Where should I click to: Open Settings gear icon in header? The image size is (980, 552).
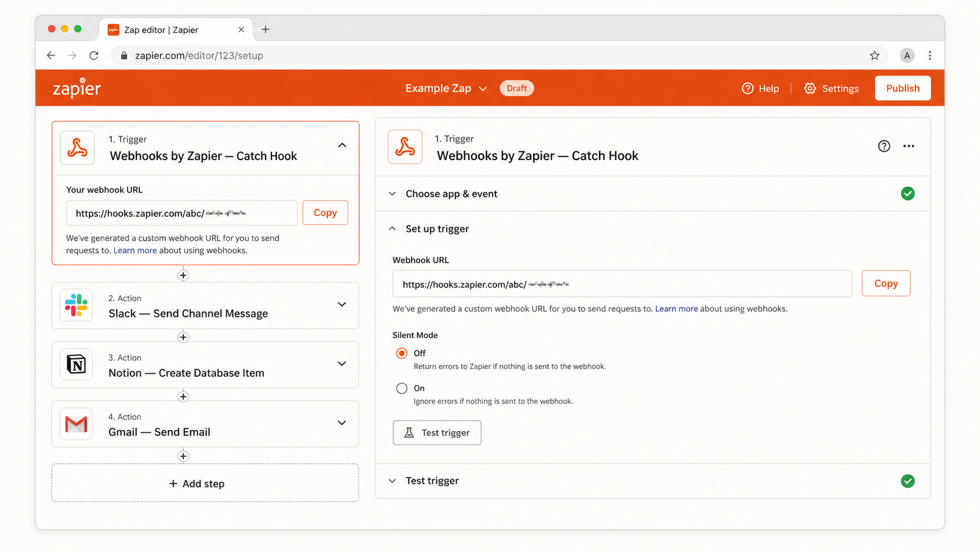[809, 89]
